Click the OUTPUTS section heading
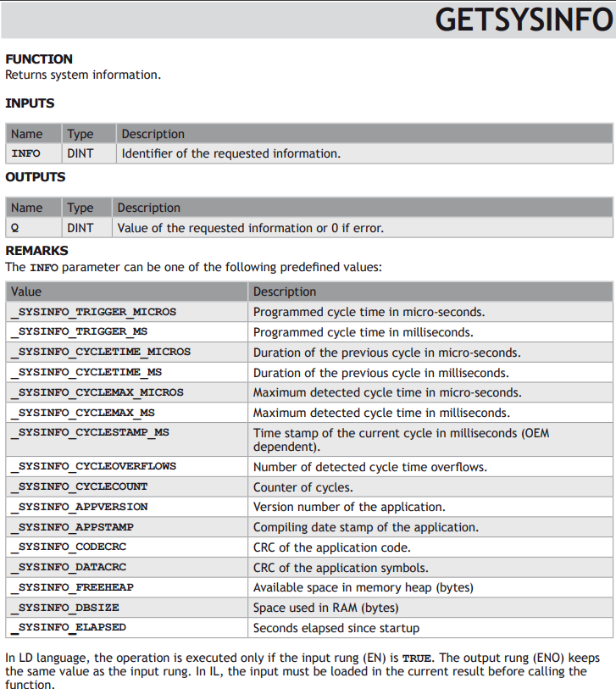The width and height of the screenshot is (616, 689). [x=35, y=177]
